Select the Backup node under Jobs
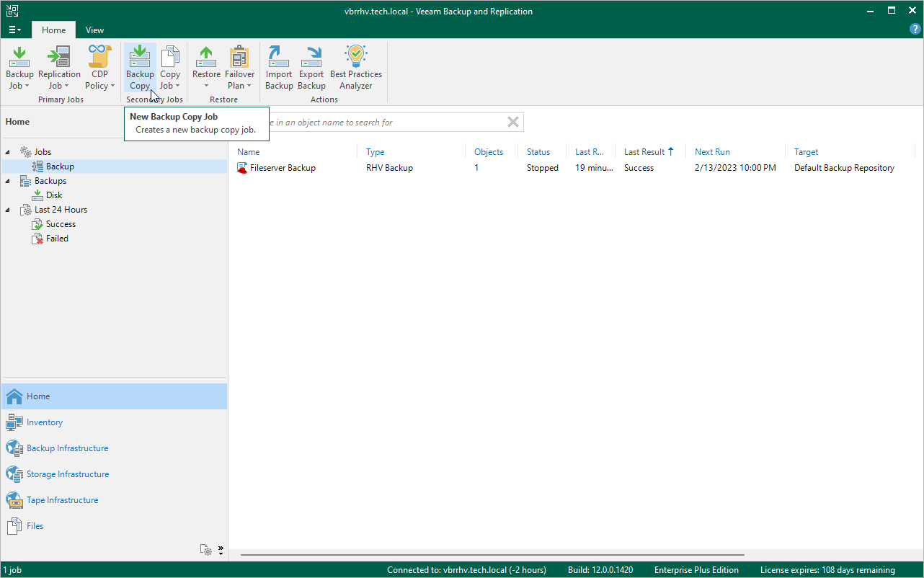This screenshot has height=578, width=924. click(60, 166)
